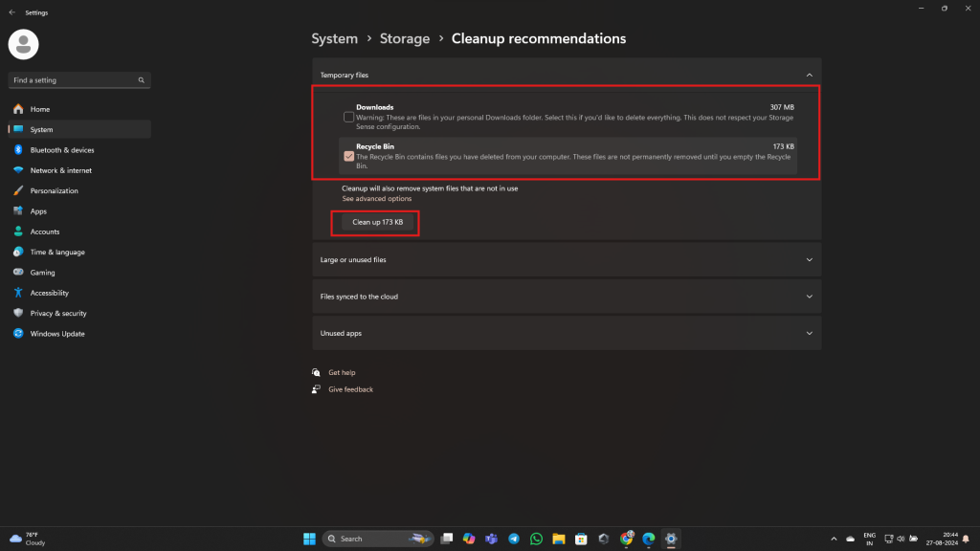Open Network & internet icon in sidebar
The width and height of the screenshot is (980, 551).
[18, 170]
